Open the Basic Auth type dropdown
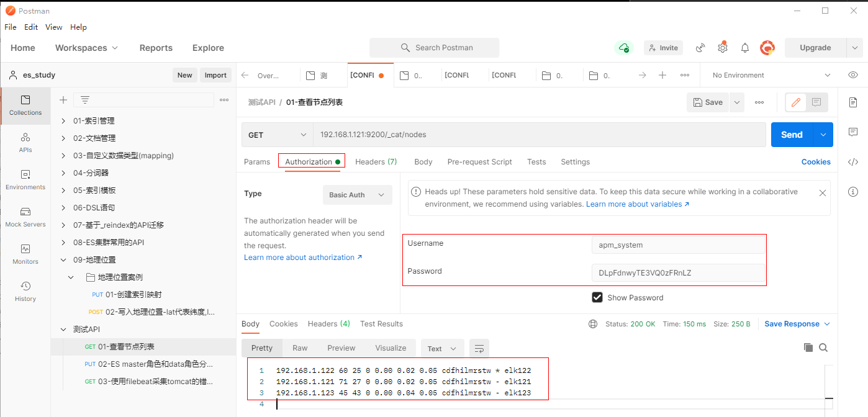 click(x=357, y=195)
